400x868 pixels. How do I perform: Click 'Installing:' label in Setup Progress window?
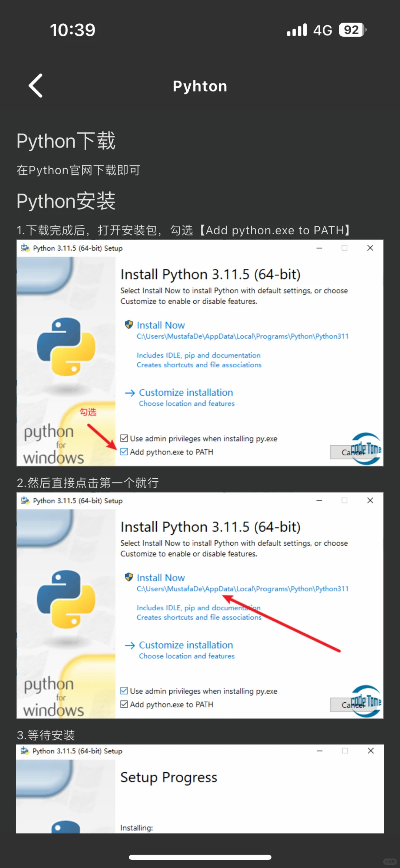pyautogui.click(x=137, y=828)
